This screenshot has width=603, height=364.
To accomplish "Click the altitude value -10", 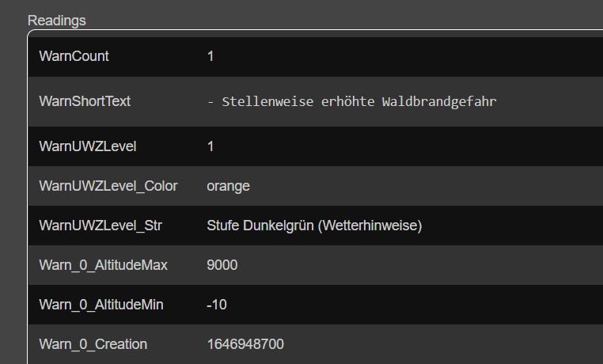I will point(217,305).
